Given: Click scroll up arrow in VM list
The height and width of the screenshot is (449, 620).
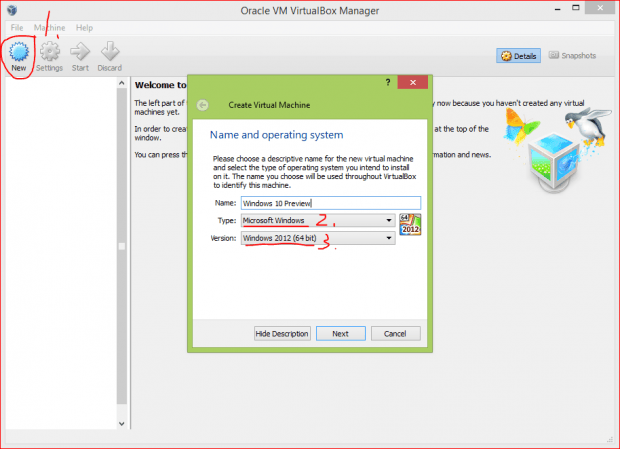Looking at the screenshot, I should [122, 83].
